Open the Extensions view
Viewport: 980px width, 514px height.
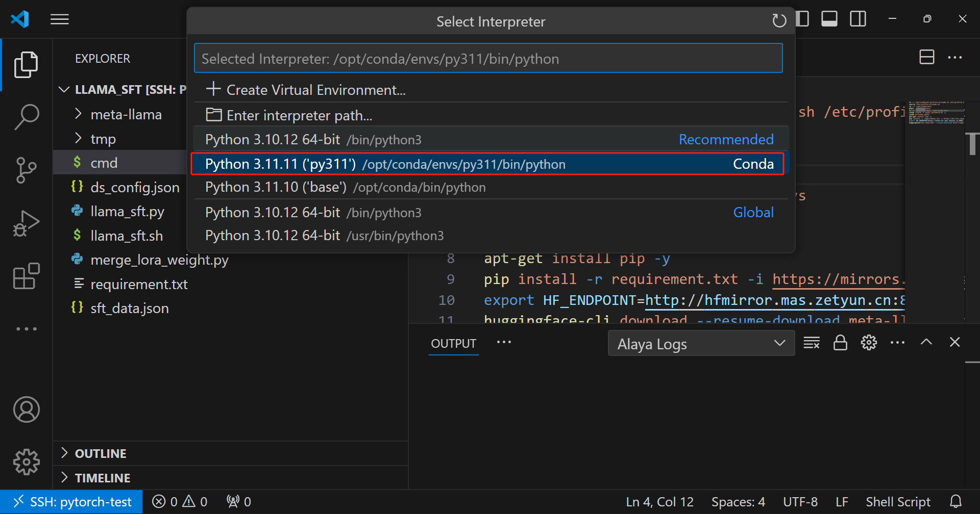(x=27, y=276)
